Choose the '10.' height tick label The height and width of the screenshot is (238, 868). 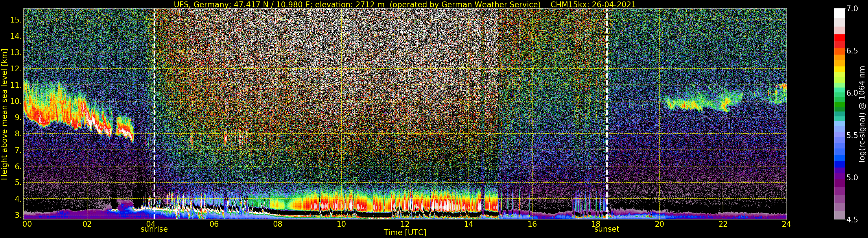pos(16,101)
